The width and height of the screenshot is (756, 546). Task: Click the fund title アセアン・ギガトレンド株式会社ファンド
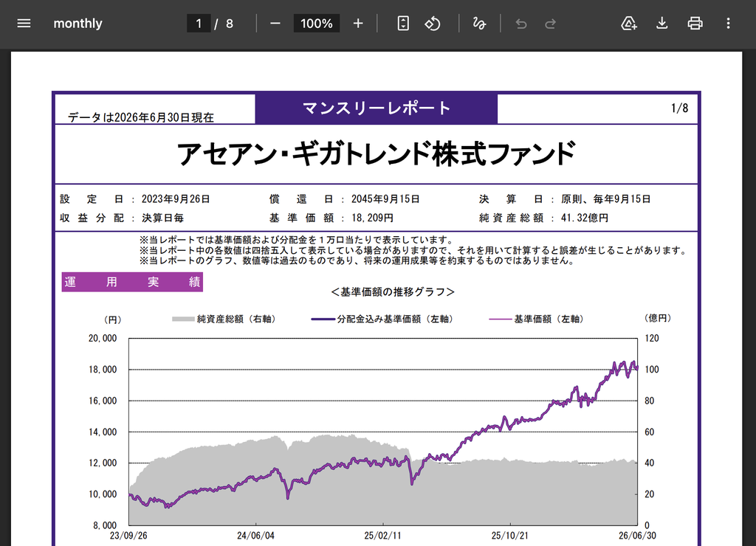click(x=376, y=154)
